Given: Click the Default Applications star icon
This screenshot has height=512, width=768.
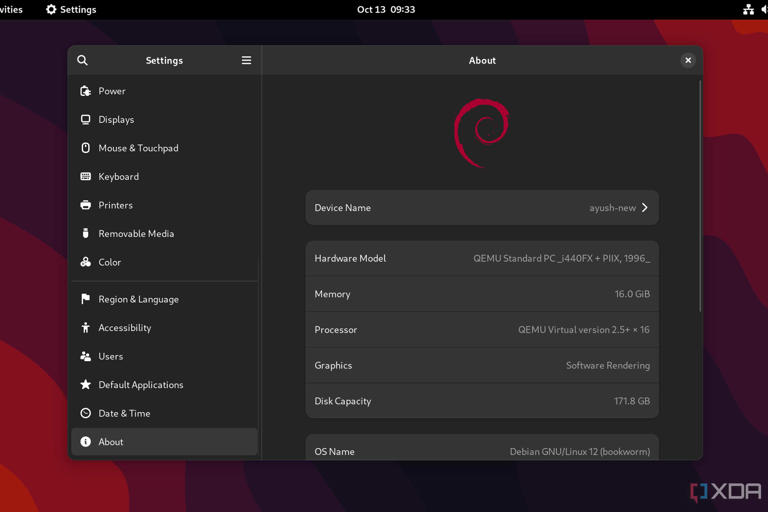Looking at the screenshot, I should coord(86,385).
